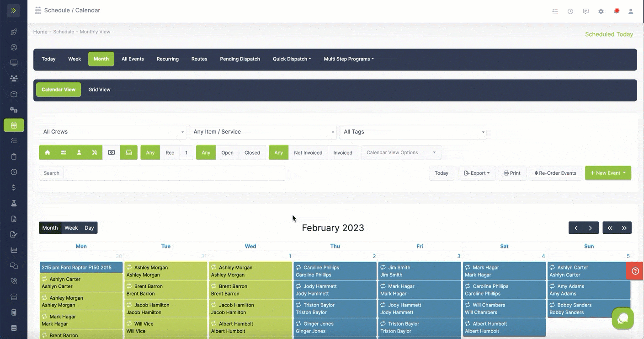Open the storefront icon in sidebar
This screenshot has height=339, width=644.
pos(14,297)
